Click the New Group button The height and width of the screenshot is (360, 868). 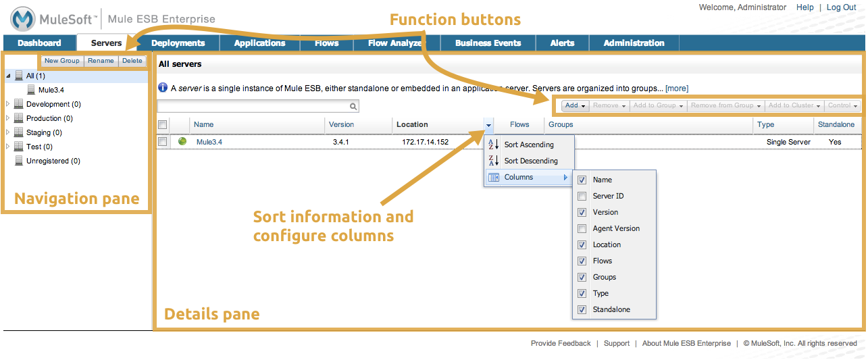coord(61,61)
